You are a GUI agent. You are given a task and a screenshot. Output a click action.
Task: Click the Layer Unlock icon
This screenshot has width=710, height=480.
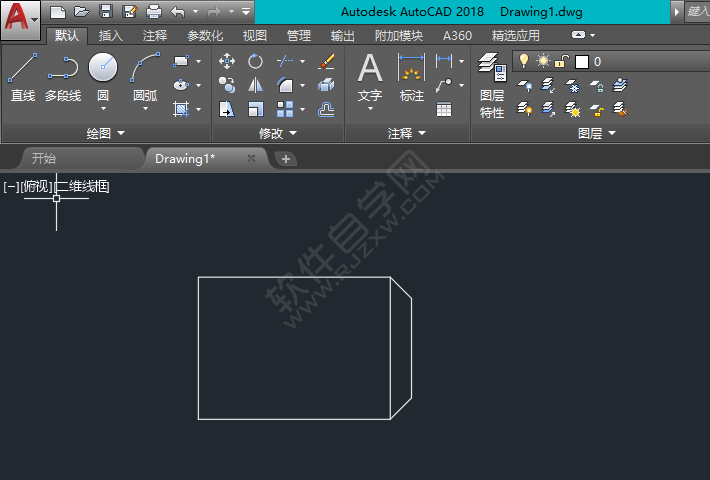597,109
